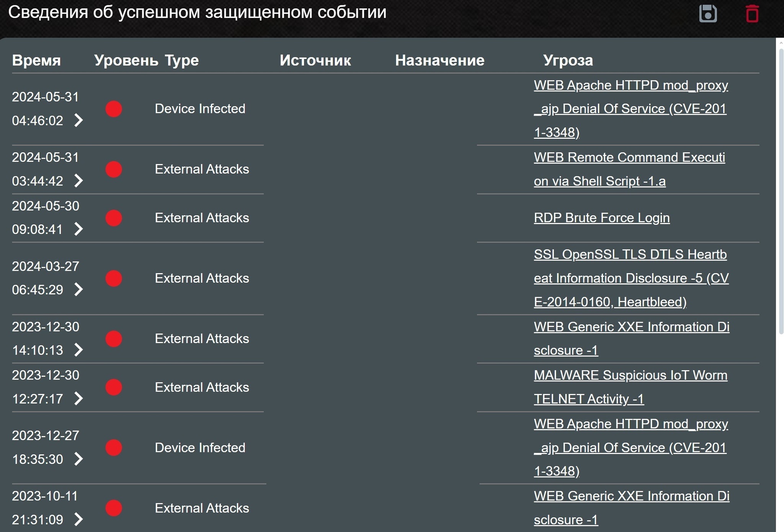Screen dimensions: 784x532
Task: Expand the 03:44:42 event row chevron
Action: 78,181
